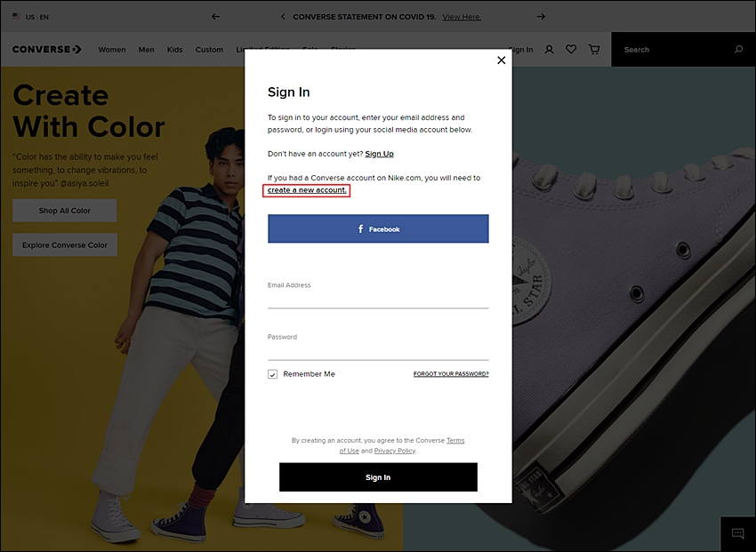Toggle the Remember Me checkbox
Screen dimensions: 756x552
[x=272, y=374]
